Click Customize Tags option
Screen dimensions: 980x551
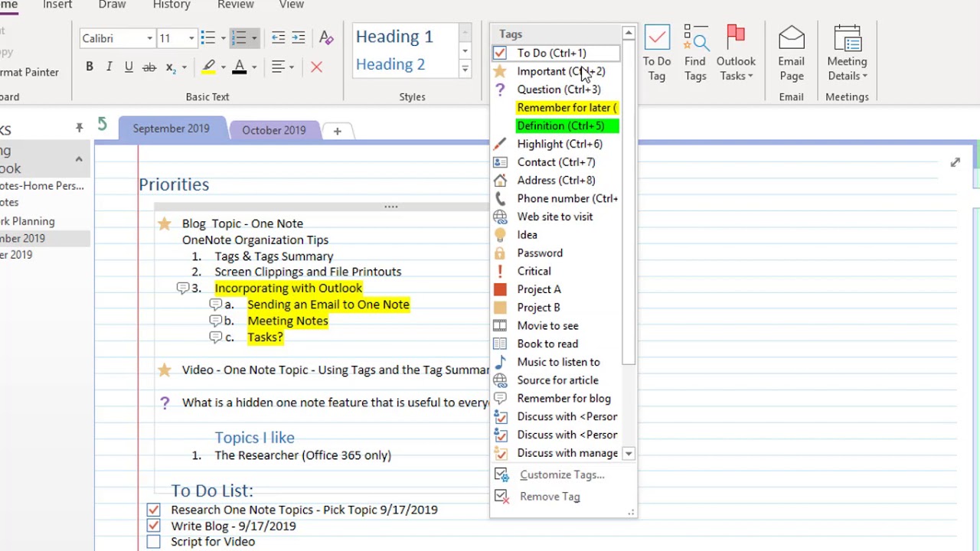pos(561,474)
